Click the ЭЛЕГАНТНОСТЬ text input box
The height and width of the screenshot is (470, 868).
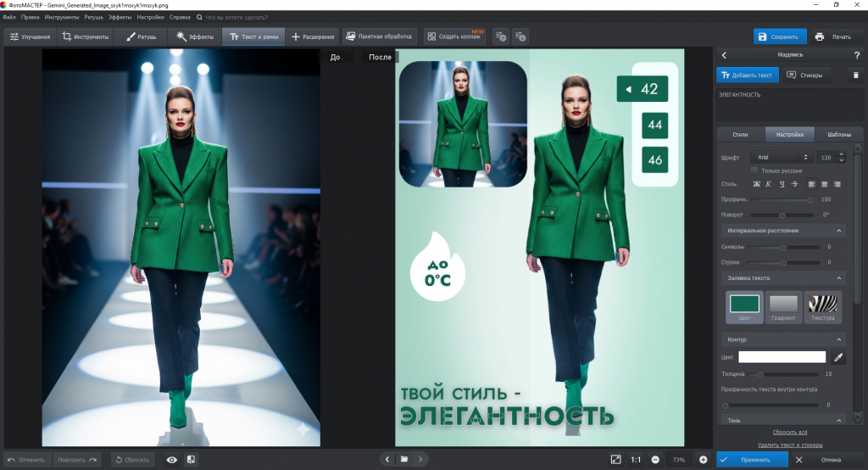pos(789,104)
